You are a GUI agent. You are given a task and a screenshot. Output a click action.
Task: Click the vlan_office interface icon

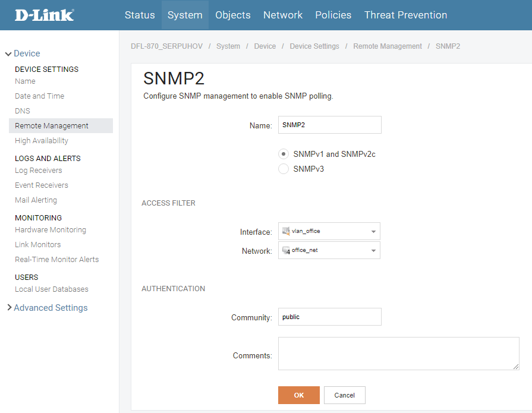[x=286, y=231]
